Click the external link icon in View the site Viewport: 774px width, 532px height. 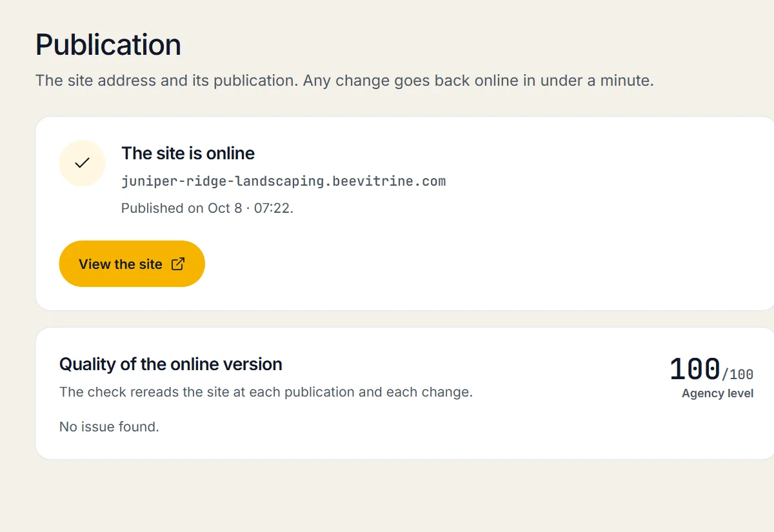(177, 264)
